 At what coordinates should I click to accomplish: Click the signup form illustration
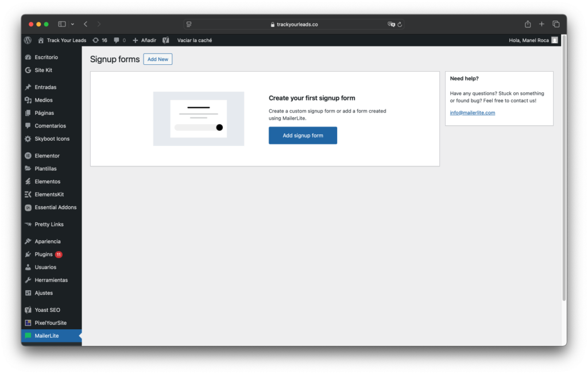199,118
